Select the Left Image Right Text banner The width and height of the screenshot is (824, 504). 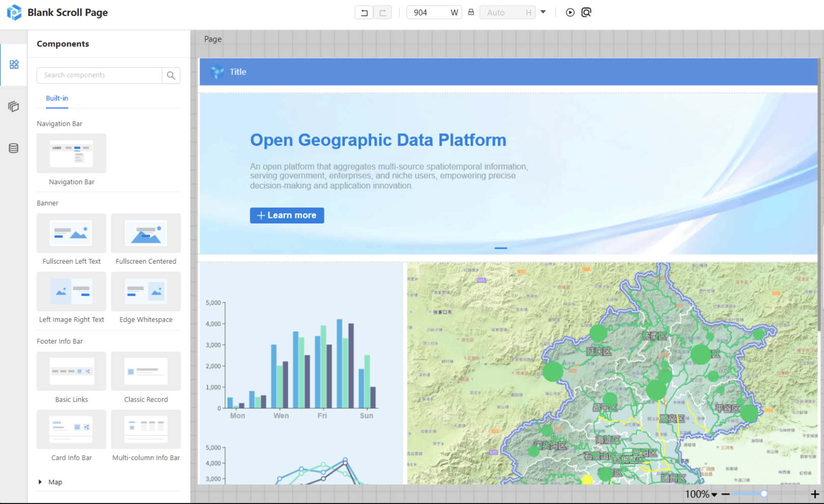pos(71,291)
